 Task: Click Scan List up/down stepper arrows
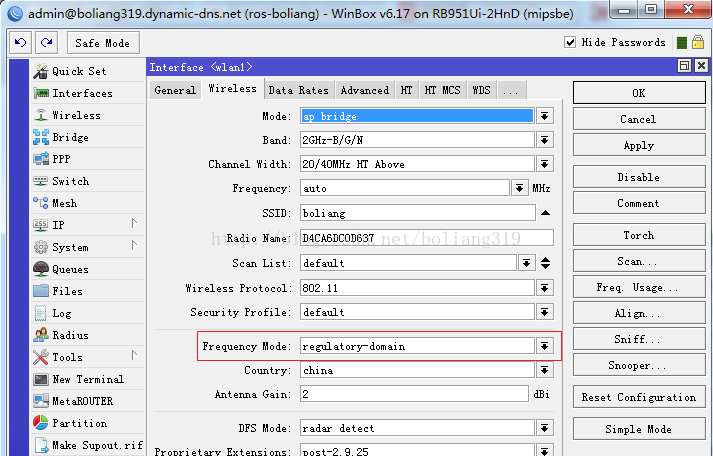(545, 263)
